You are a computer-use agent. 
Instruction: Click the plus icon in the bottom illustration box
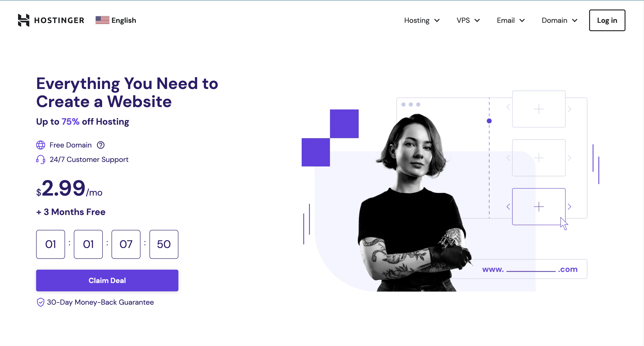point(539,207)
